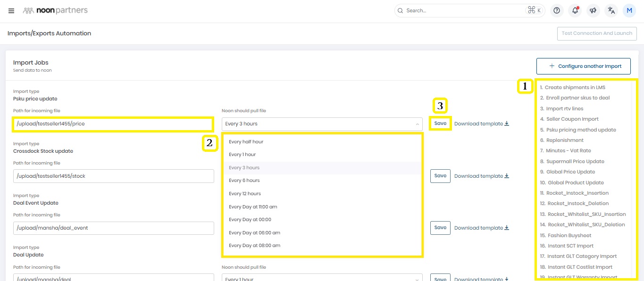Collapse the Every 3 hours dropdown

click(417, 124)
